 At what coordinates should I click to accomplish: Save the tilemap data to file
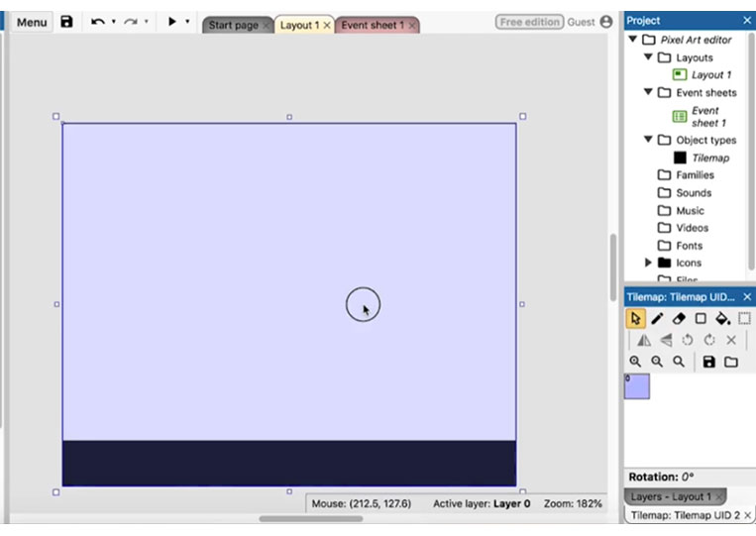point(708,362)
